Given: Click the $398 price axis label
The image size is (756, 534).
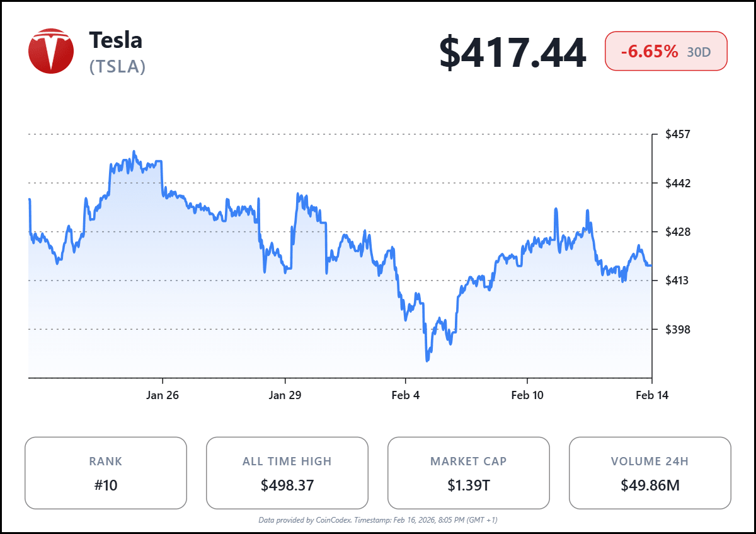Looking at the screenshot, I should (678, 329).
